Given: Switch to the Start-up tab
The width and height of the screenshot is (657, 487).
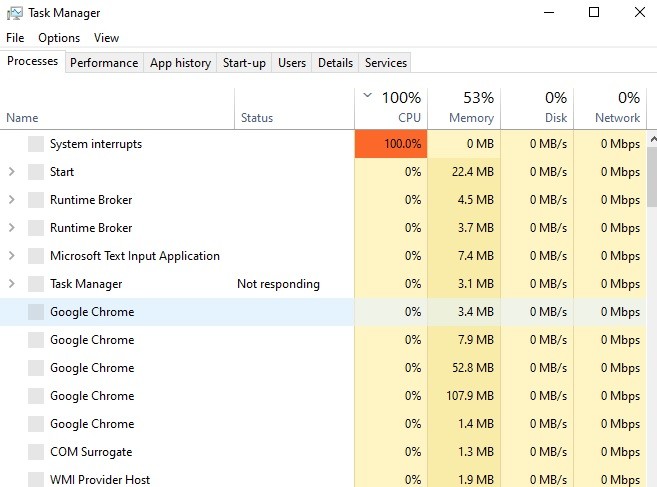Looking at the screenshot, I should (244, 63).
